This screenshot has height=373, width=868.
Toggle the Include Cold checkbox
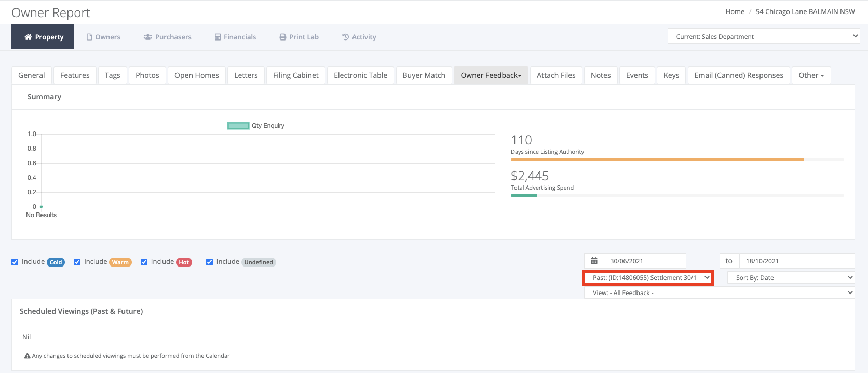point(15,262)
